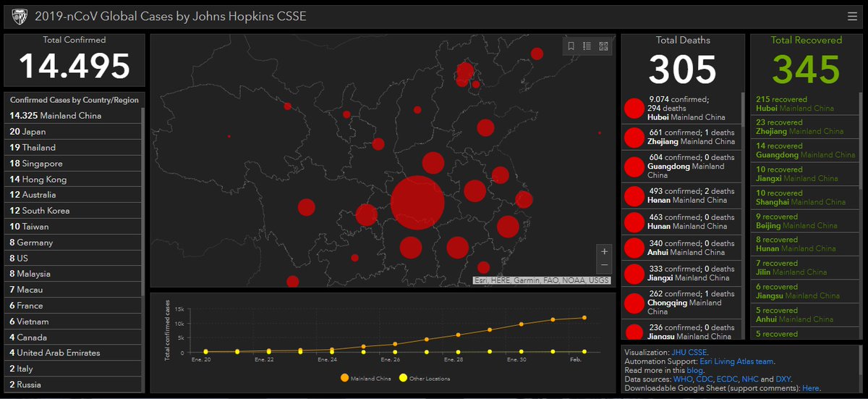Click 9 recovered Beijing row
The width and height of the screenshot is (868, 399).
click(805, 221)
